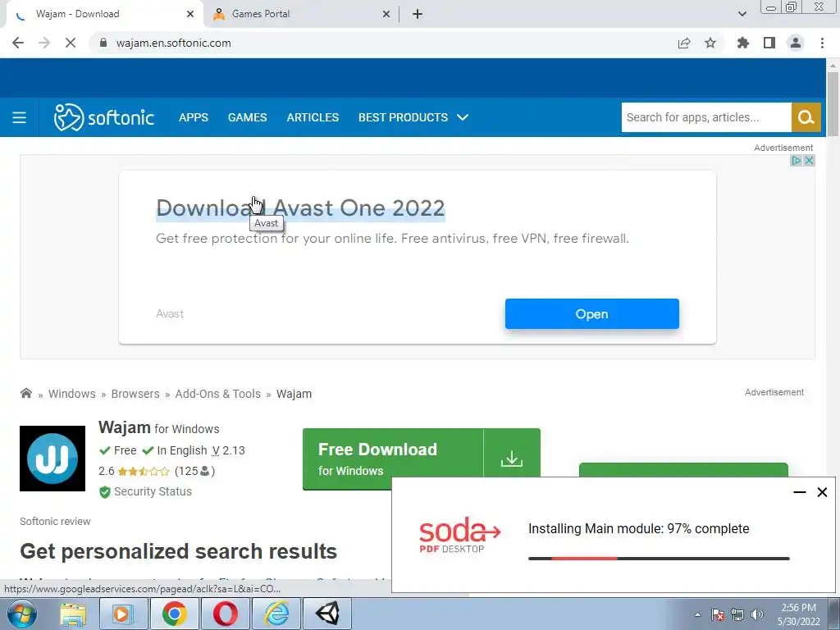Expand the BEST PRODUCTS dropdown
This screenshot has width=840, height=630.
click(413, 117)
